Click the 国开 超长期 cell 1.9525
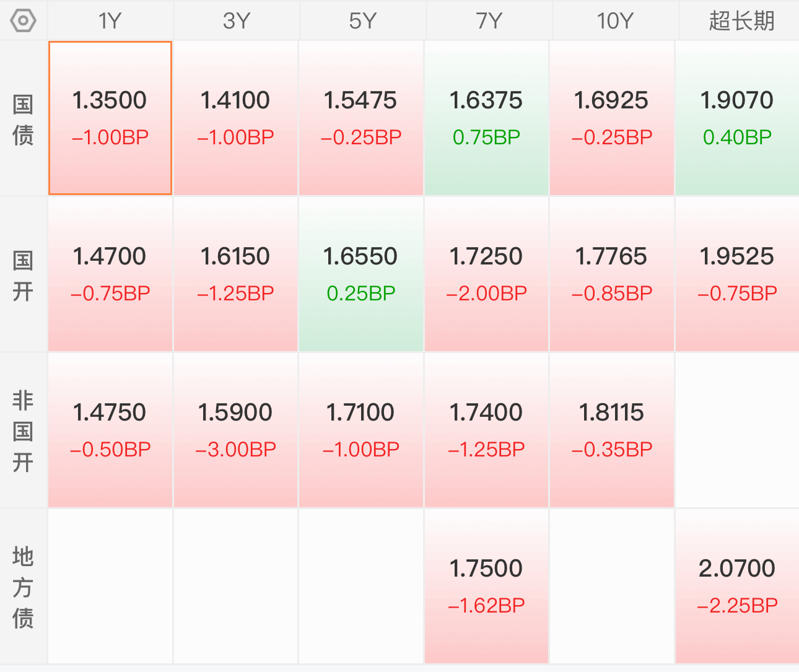This screenshot has width=799, height=672. [737, 274]
